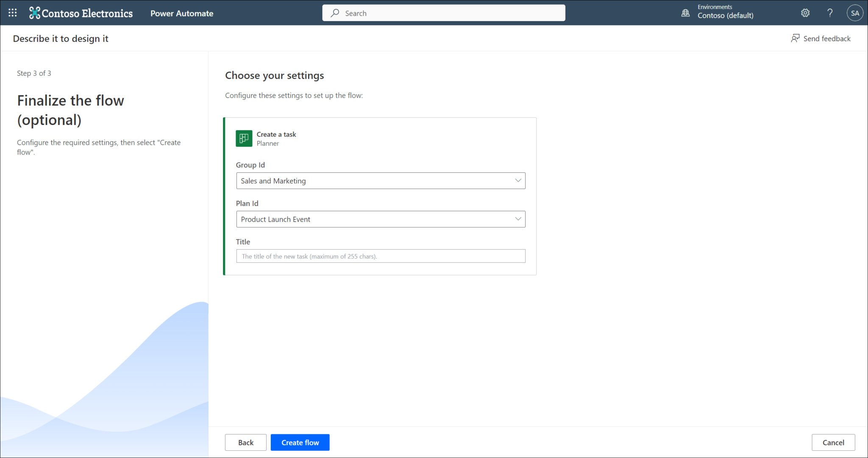Screen dimensions: 868x458
Task: Click the Back button
Action: tap(246, 442)
